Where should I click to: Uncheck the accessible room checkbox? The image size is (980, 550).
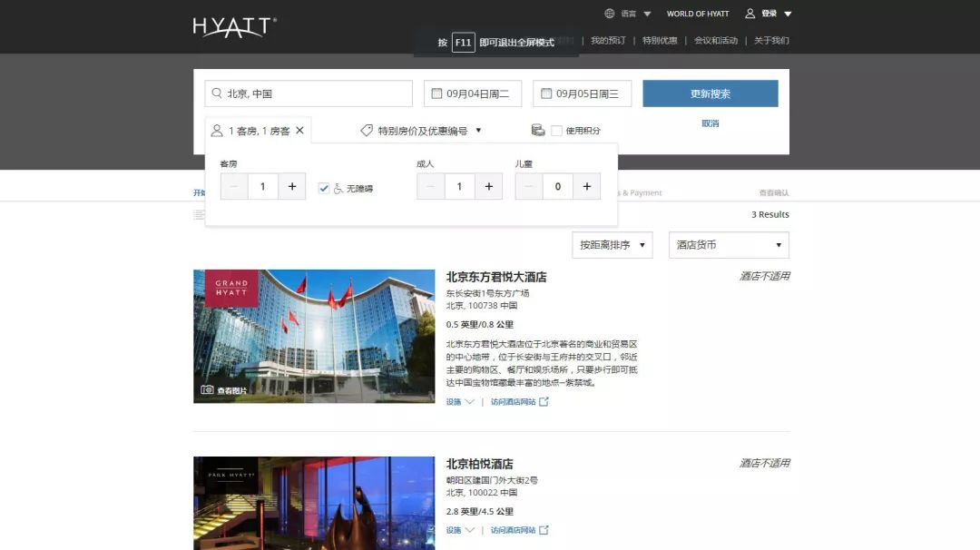click(324, 188)
